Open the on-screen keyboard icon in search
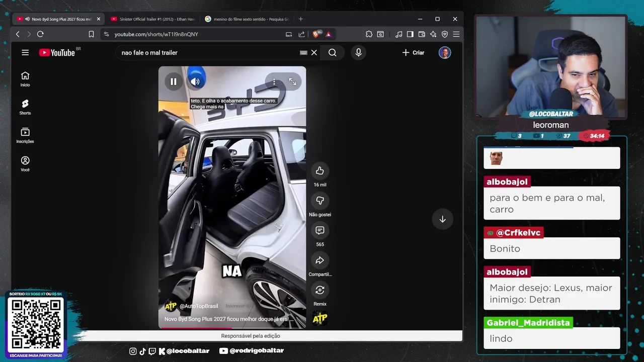Screen dimensions: 644x362 pyautogui.click(x=303, y=52)
